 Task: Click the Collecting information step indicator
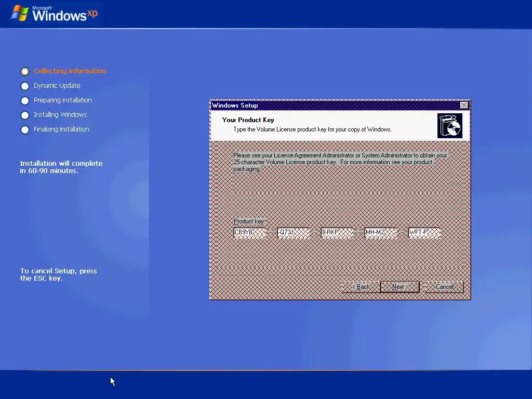pyautogui.click(x=25, y=71)
